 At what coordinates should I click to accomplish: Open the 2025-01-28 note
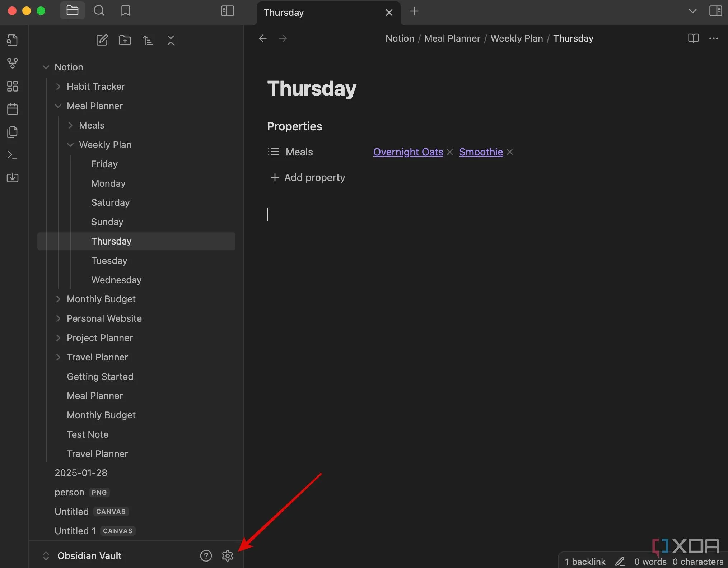click(136, 473)
